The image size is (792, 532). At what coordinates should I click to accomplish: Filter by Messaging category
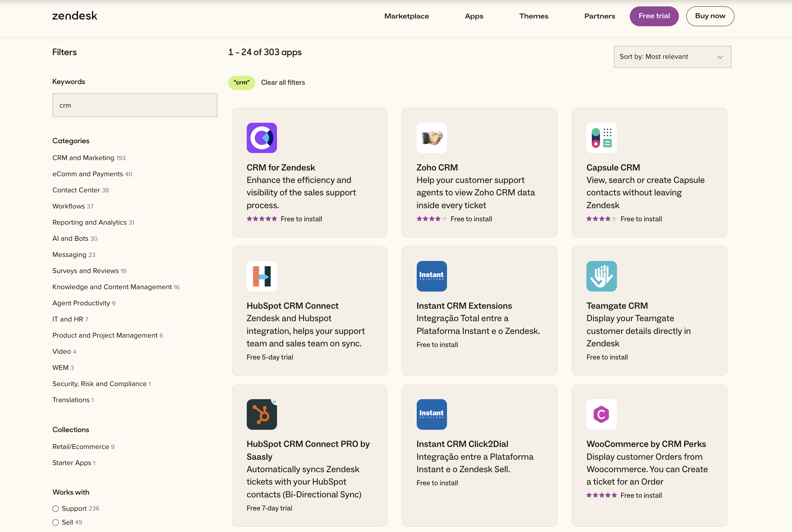click(74, 255)
